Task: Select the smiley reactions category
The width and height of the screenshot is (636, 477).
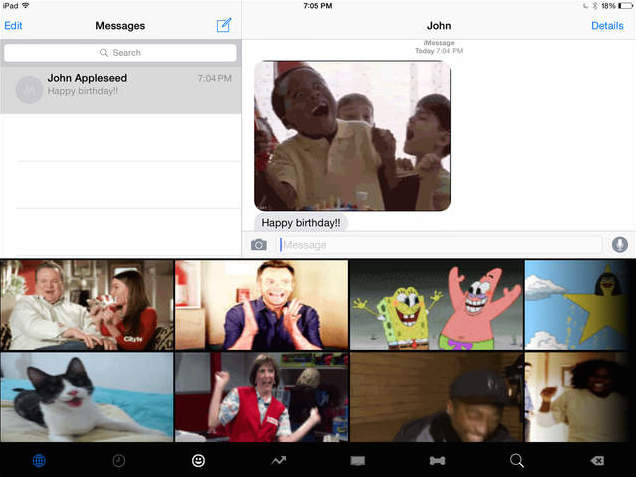Action: click(198, 460)
